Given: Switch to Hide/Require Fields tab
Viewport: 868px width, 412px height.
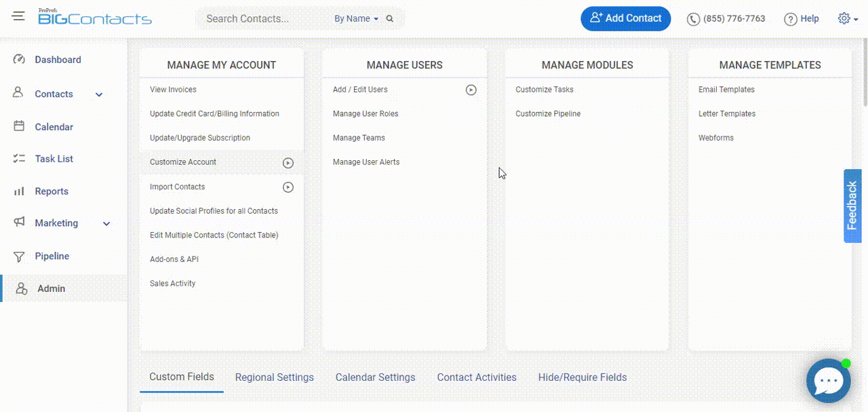Looking at the screenshot, I should pos(583,377).
